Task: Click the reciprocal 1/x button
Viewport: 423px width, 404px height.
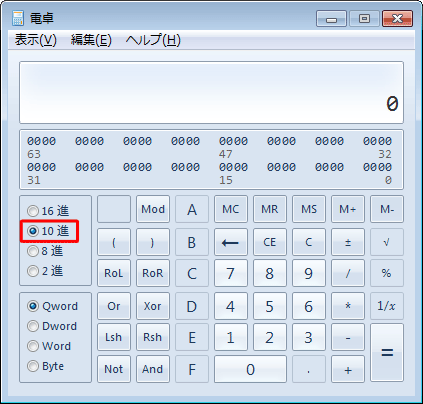Action: (387, 306)
